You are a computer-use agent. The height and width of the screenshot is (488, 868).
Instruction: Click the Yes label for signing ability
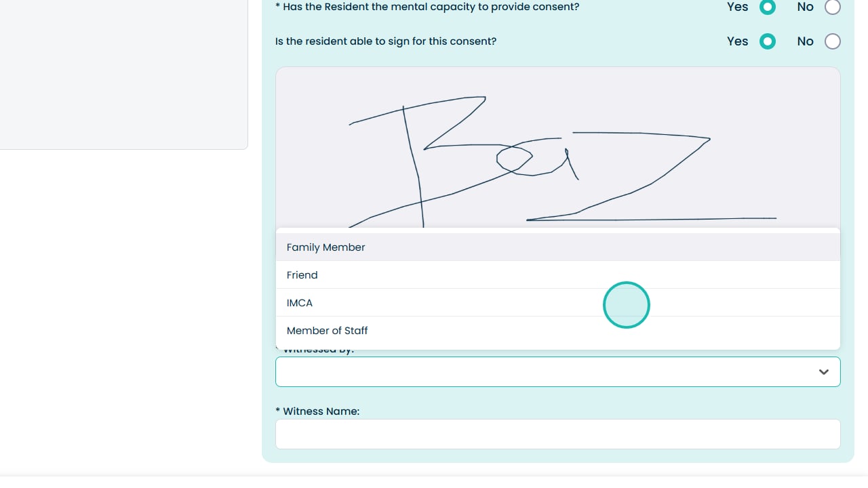737,41
